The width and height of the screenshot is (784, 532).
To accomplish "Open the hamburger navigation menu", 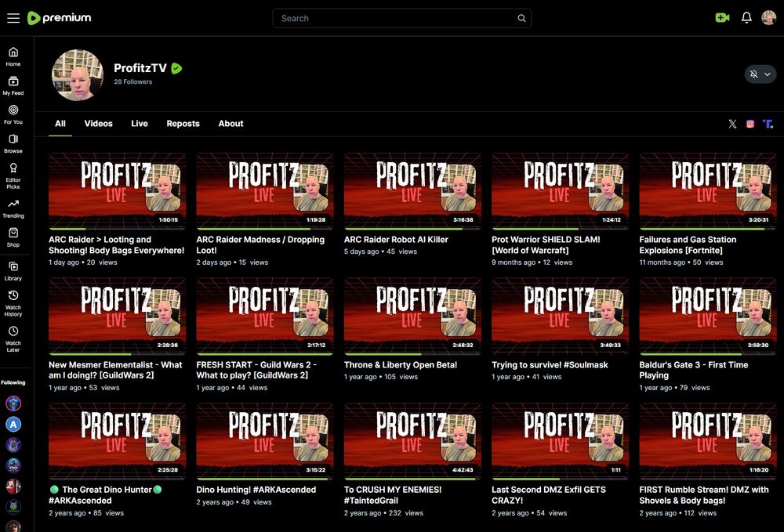I will tap(13, 19).
